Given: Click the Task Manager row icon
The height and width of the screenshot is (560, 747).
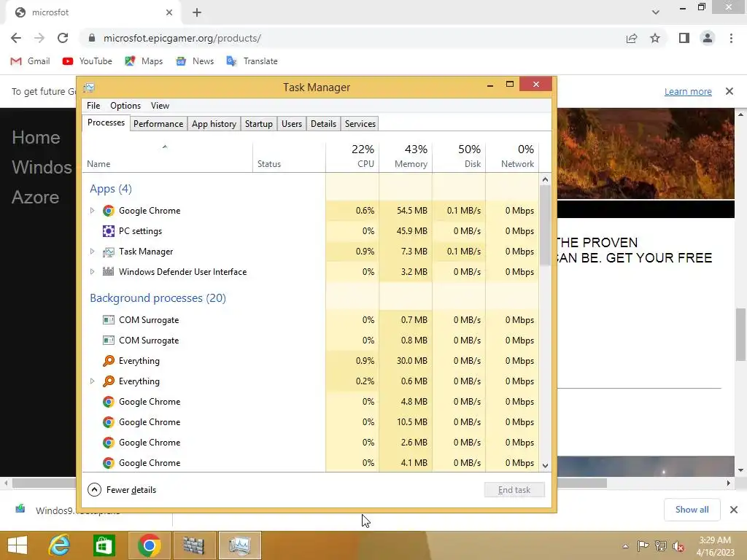Looking at the screenshot, I should [x=109, y=252].
